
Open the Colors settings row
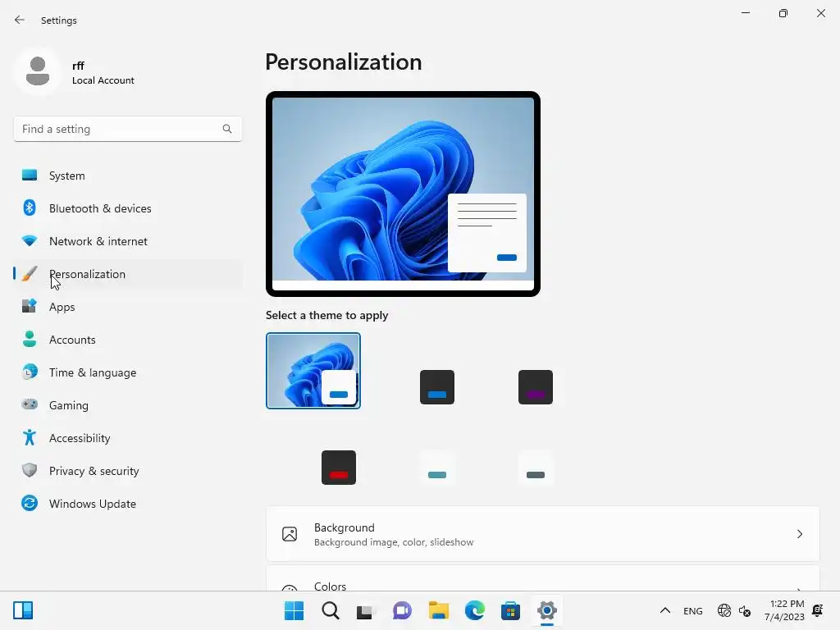[543, 578]
